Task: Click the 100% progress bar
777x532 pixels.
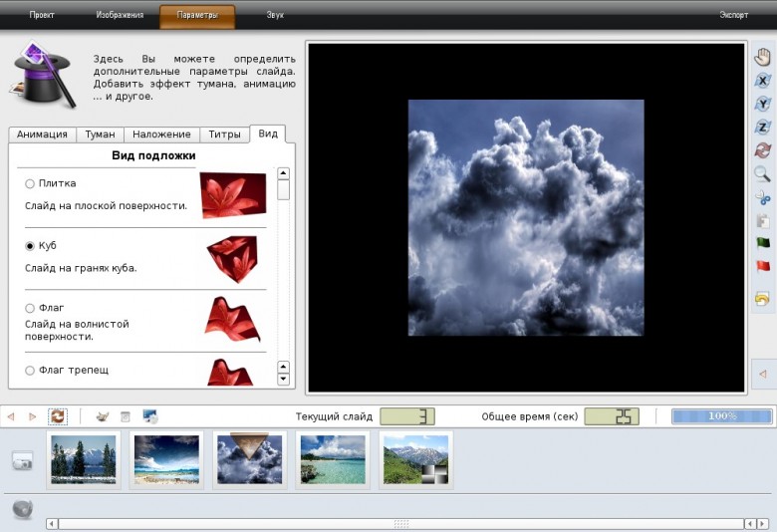Action: coord(721,416)
